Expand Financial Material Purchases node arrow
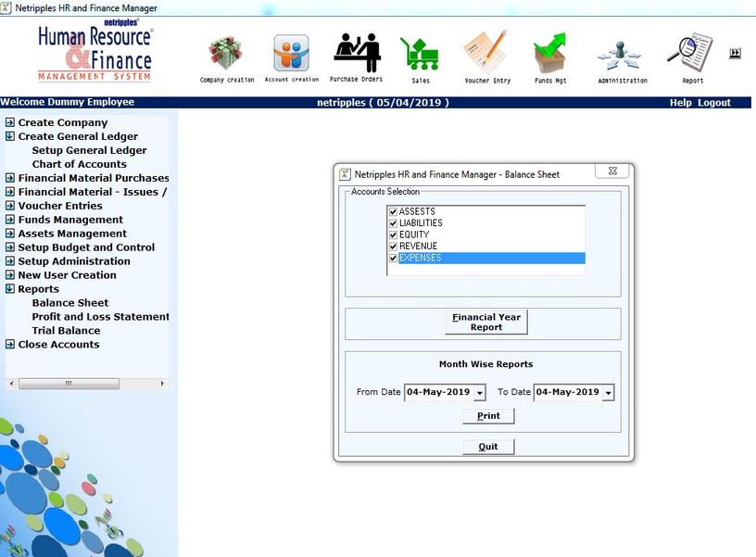756x557 pixels. [10, 178]
